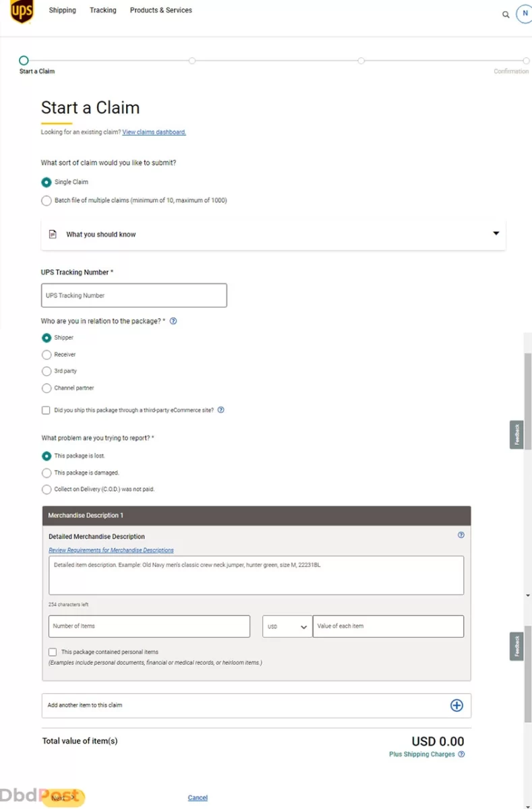Screen dimensions: 532x809
Task: Click the upper Feedback side tab
Action: 516,435
